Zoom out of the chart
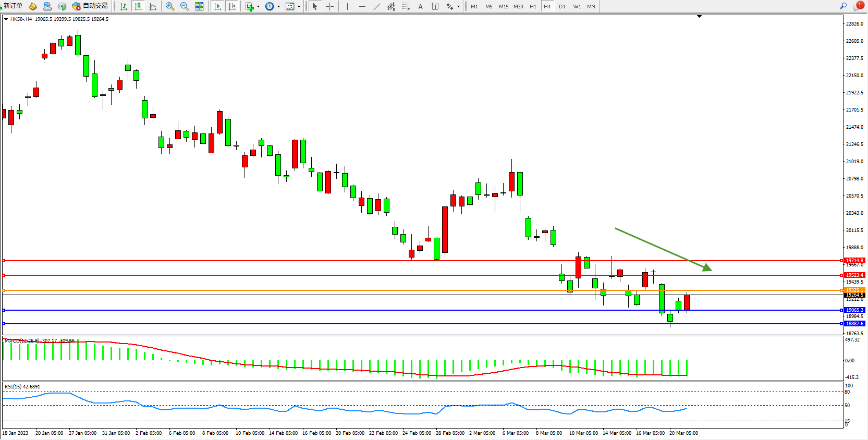The height and width of the screenshot is (440, 868). click(x=185, y=7)
